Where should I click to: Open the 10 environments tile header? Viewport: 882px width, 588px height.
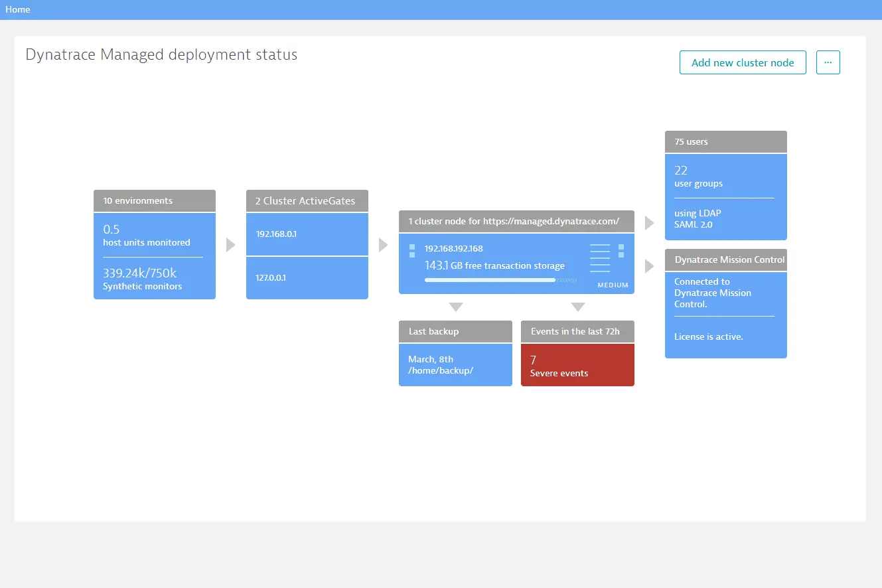pos(154,200)
